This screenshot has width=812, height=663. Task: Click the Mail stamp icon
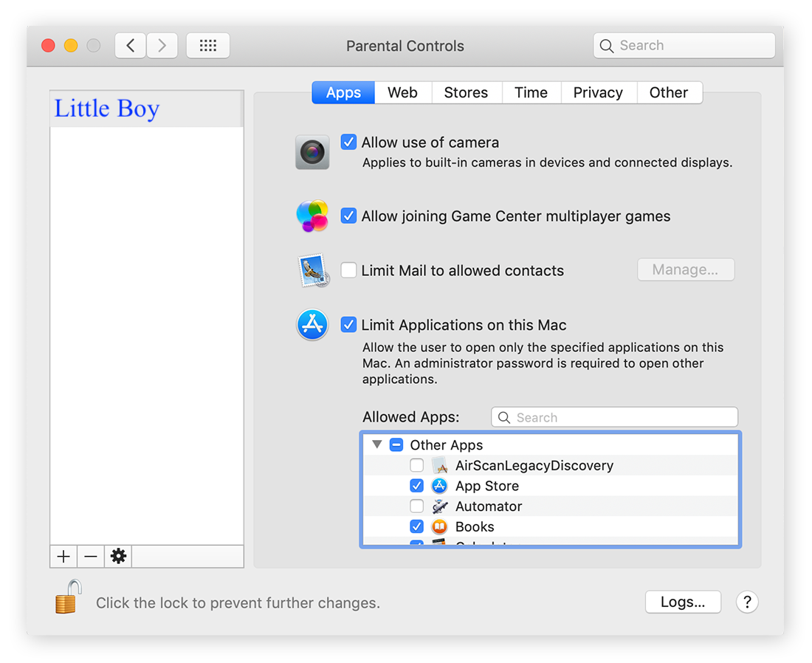click(x=312, y=269)
